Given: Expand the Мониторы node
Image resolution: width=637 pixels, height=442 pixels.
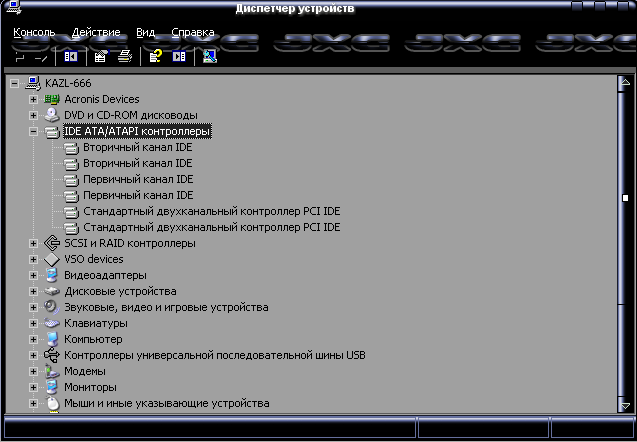Looking at the screenshot, I should point(33,388).
